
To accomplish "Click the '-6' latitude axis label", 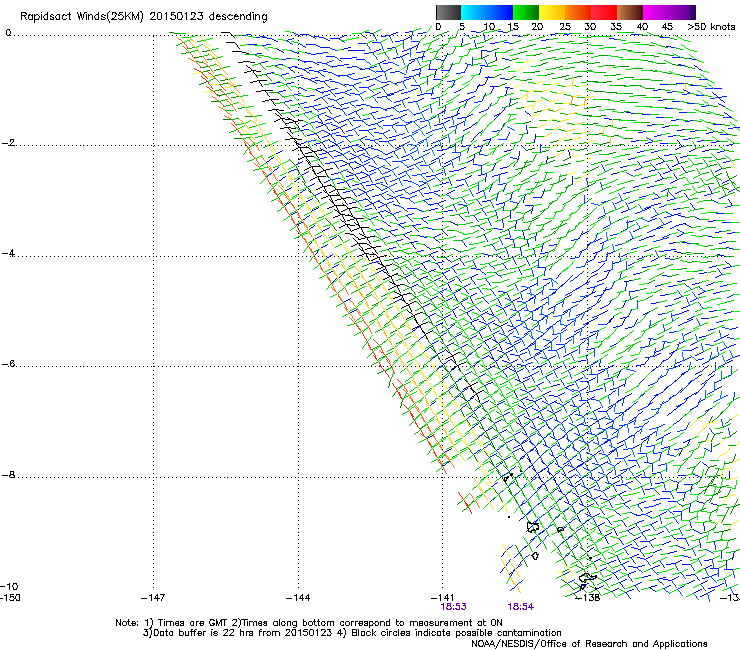I will pyautogui.click(x=9, y=364).
